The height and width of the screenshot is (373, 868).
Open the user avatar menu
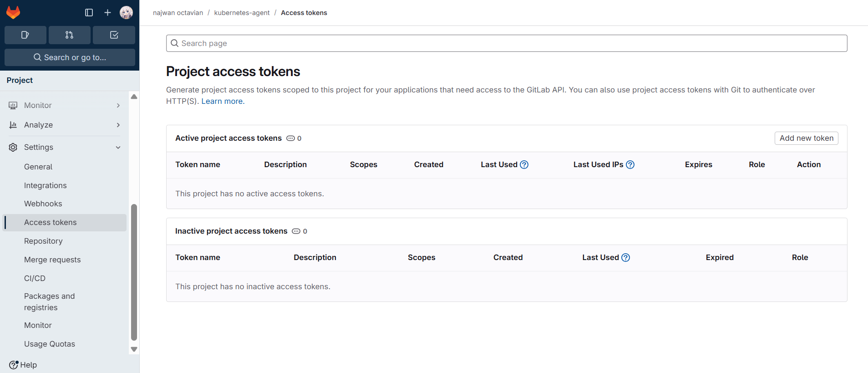[126, 13]
